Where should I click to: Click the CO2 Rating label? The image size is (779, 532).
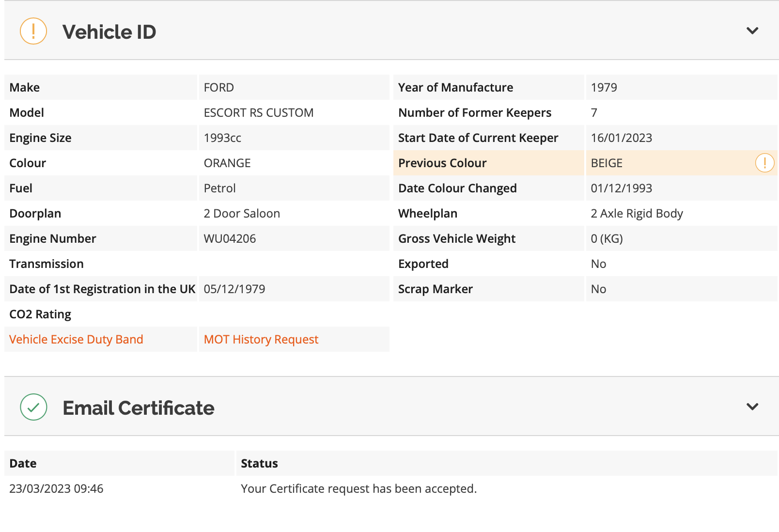(40, 314)
